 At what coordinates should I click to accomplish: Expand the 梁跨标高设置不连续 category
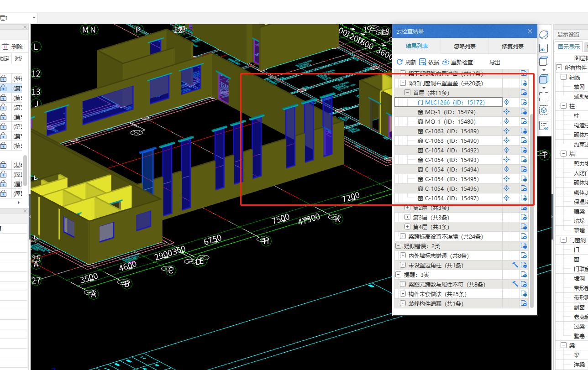[403, 236]
